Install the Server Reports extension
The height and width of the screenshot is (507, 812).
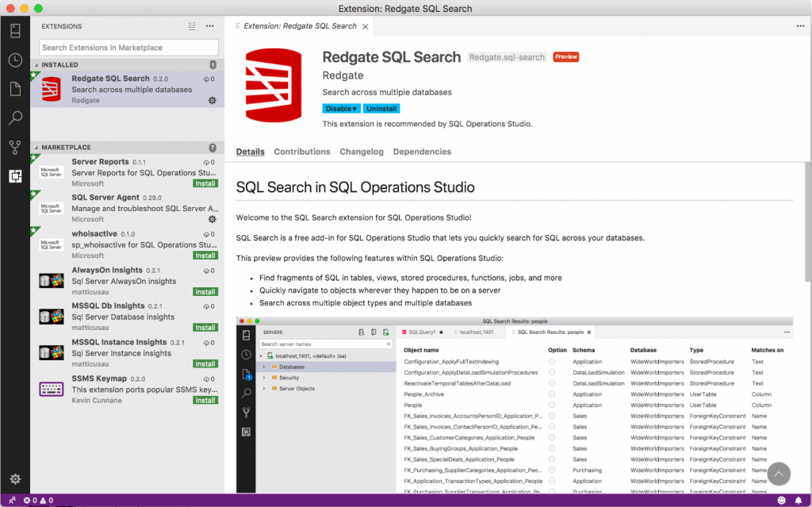205,183
